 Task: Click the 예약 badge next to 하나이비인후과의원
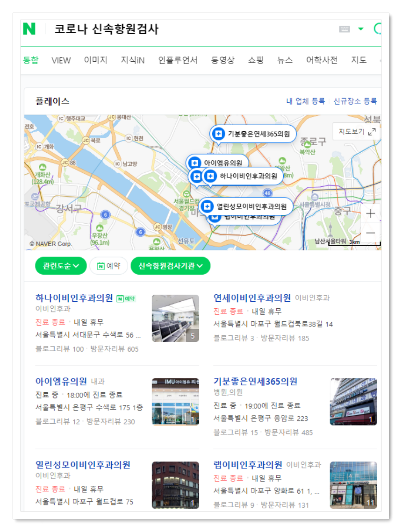click(126, 298)
